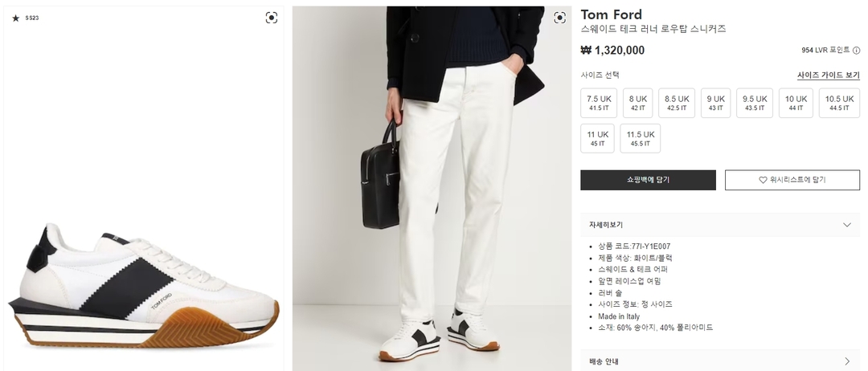Click the star icon above the sneaker image

click(x=15, y=18)
